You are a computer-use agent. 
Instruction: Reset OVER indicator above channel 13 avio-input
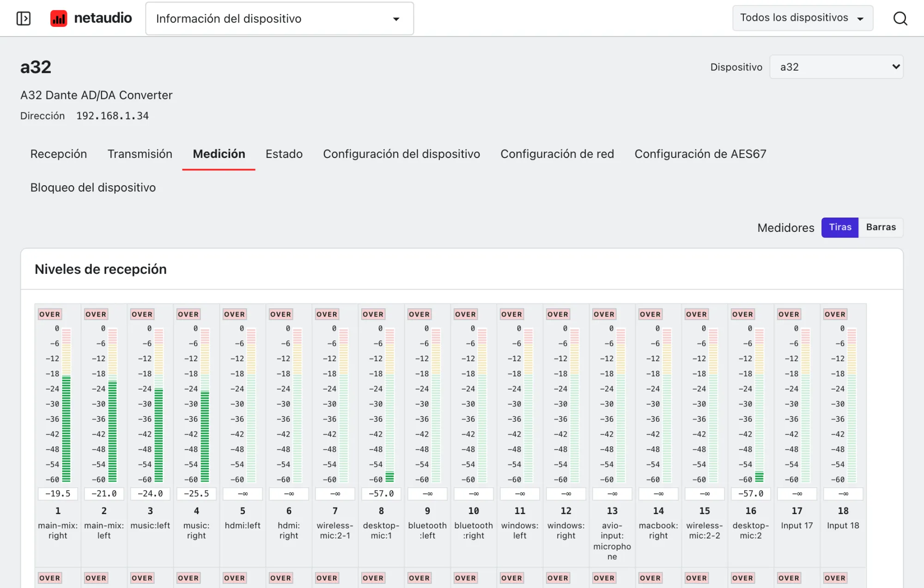(x=604, y=314)
